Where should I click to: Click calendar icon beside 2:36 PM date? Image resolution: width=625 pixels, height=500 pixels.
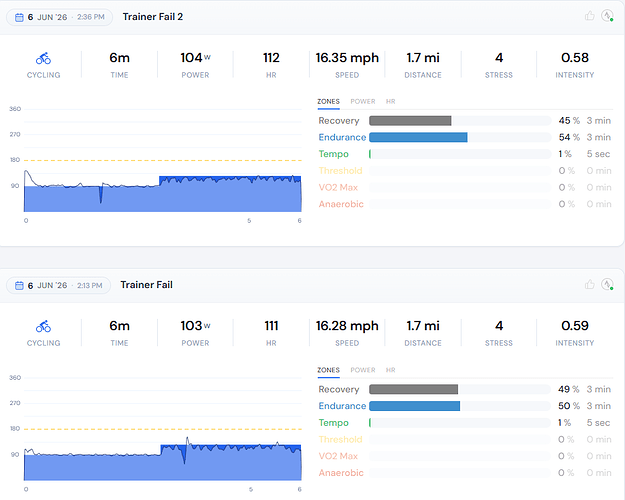click(19, 17)
